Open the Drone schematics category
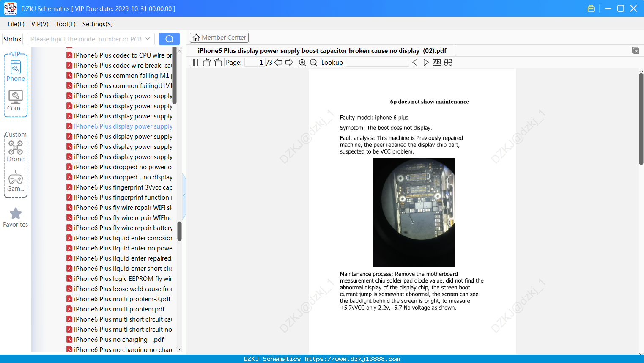Screen dimensions: 644x363 [x=16, y=151]
